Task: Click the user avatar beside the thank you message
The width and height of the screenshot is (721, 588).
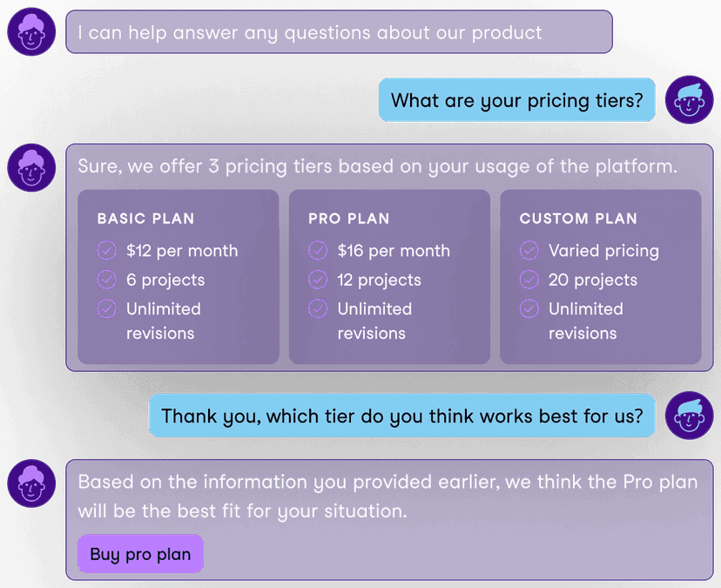Action: click(689, 416)
